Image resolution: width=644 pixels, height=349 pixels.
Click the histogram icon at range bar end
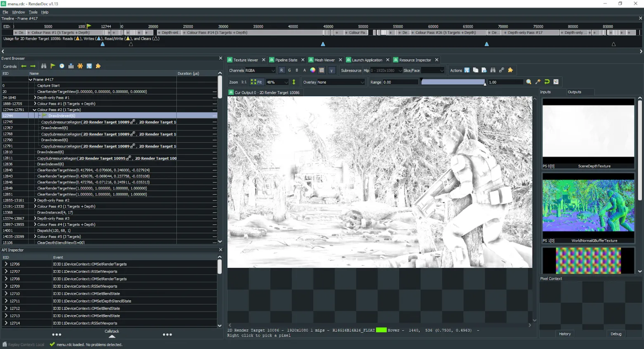click(x=556, y=82)
